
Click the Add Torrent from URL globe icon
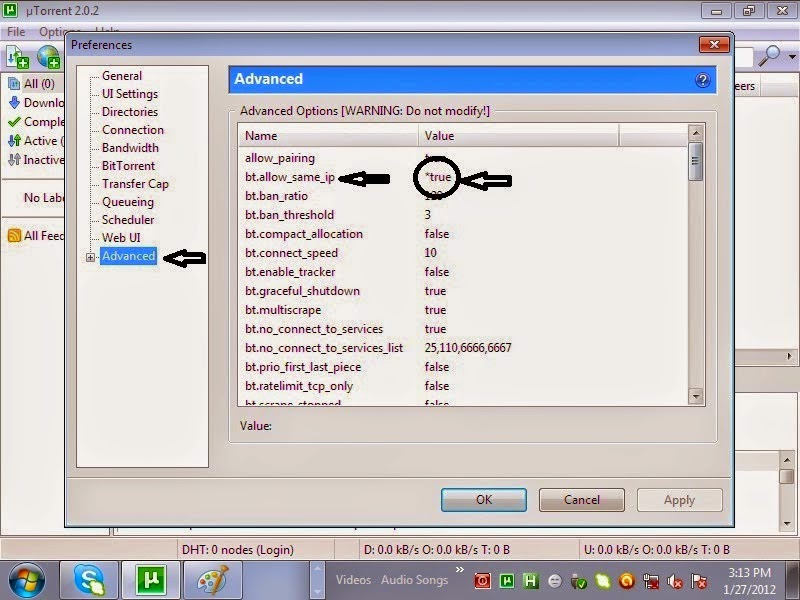tap(48, 57)
